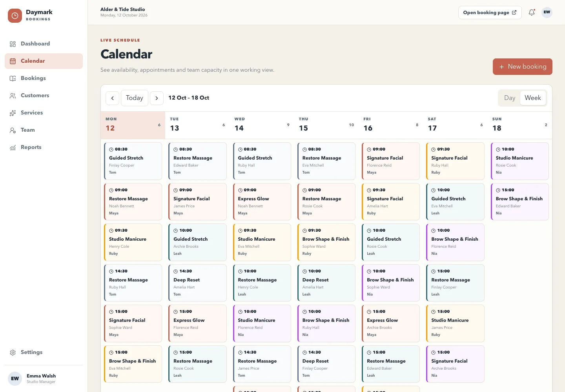Click the Settings gear icon
Image resolution: width=565 pixels, height=392 pixels.
click(13, 352)
